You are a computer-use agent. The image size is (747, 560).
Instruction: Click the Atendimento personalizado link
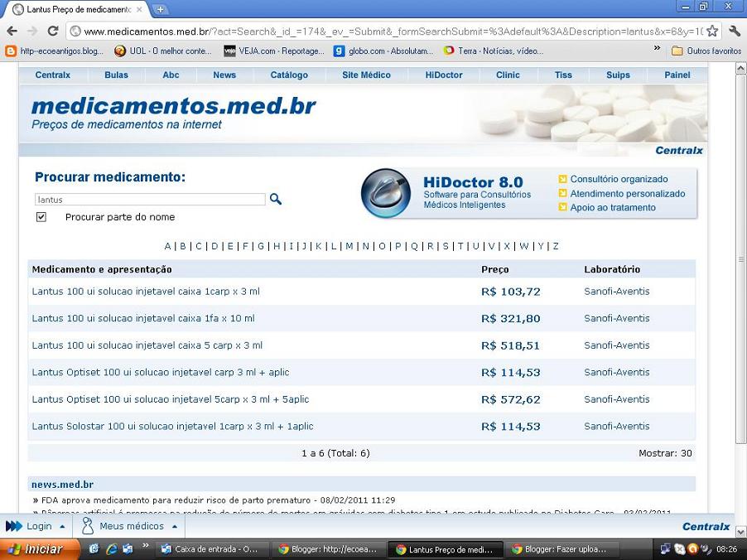tap(628, 194)
